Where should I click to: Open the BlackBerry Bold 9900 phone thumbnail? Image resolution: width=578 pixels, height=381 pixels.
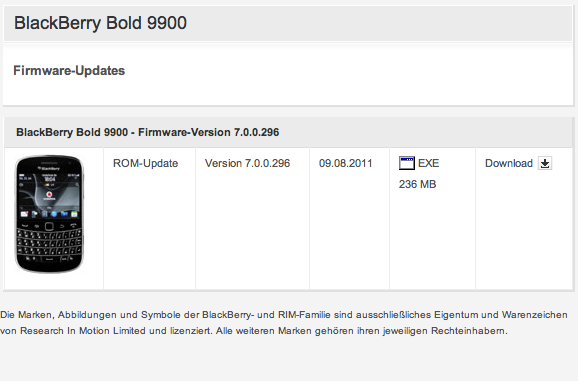tap(49, 214)
